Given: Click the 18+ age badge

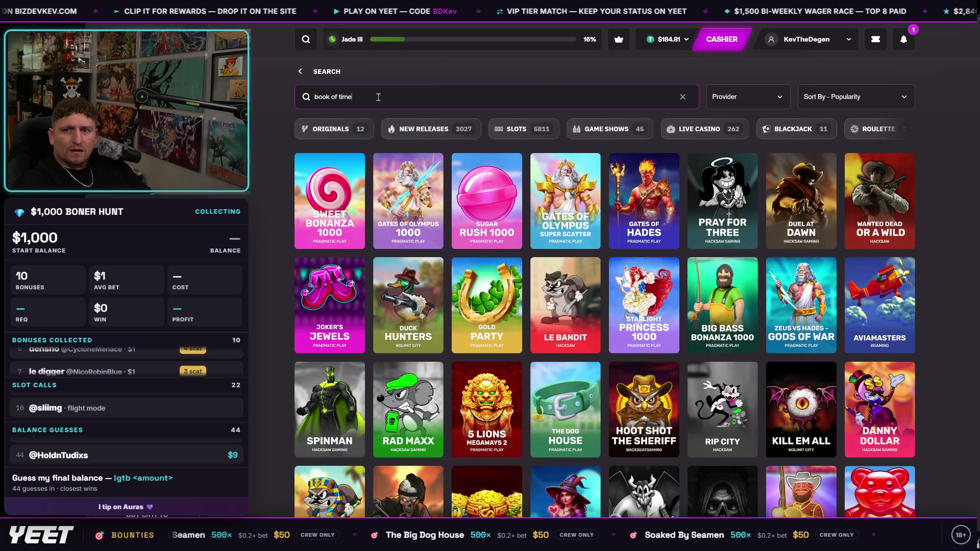Looking at the screenshot, I should 961,535.
